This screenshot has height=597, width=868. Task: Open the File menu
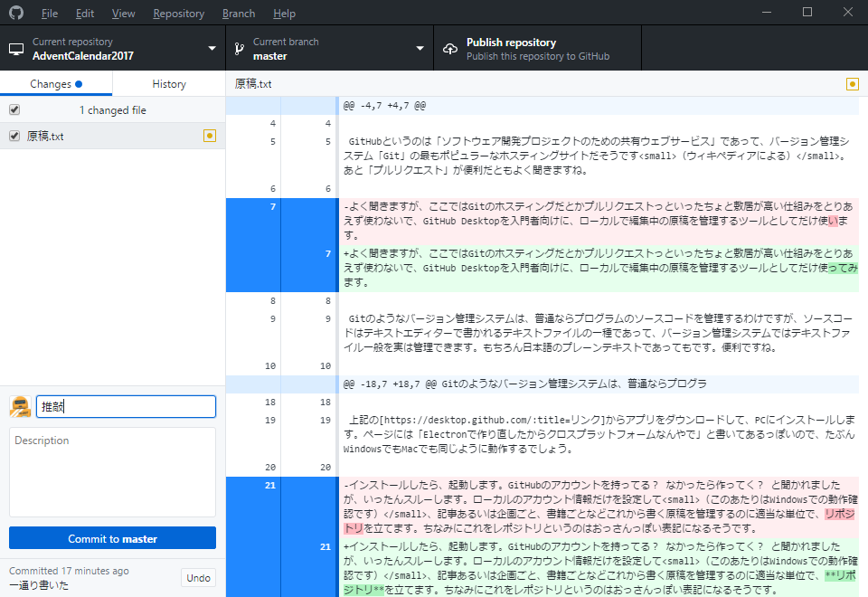point(49,14)
